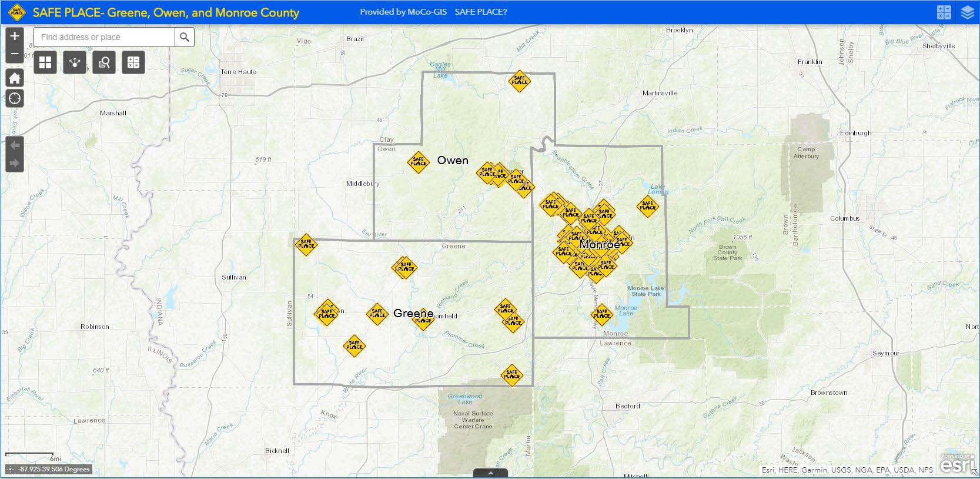Screen dimensions: 980x479
Task: Expand the attribute table arrow at bottom
Action: click(490, 473)
